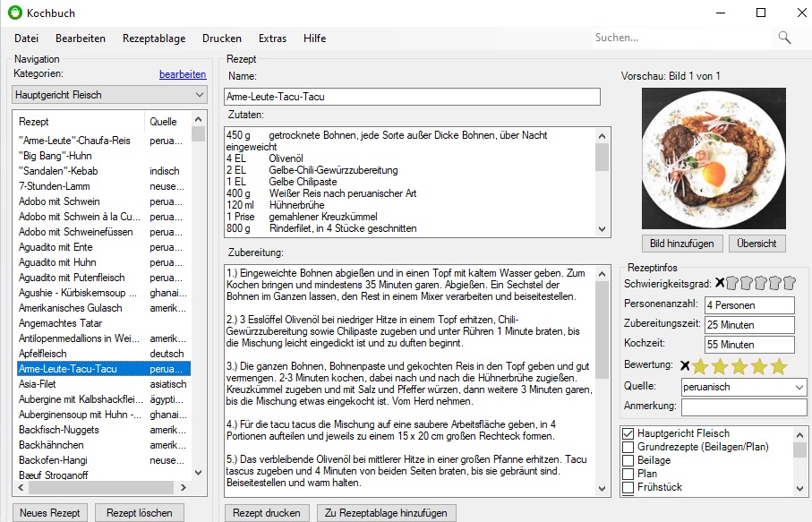Set difficulty to first chef hat
812x522 pixels.
point(732,284)
